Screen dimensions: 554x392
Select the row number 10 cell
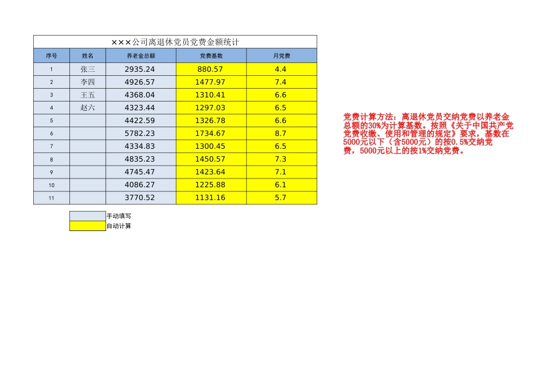51,184
